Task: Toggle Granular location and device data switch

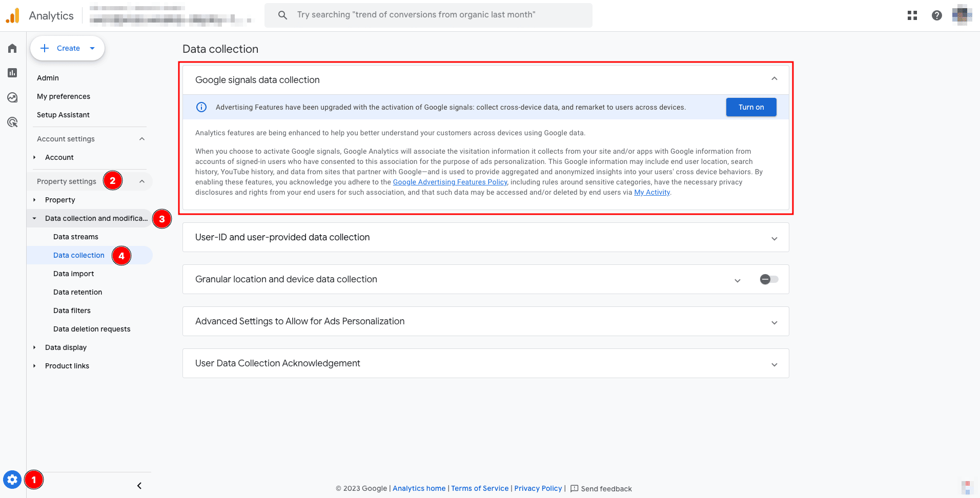Action: 769,279
